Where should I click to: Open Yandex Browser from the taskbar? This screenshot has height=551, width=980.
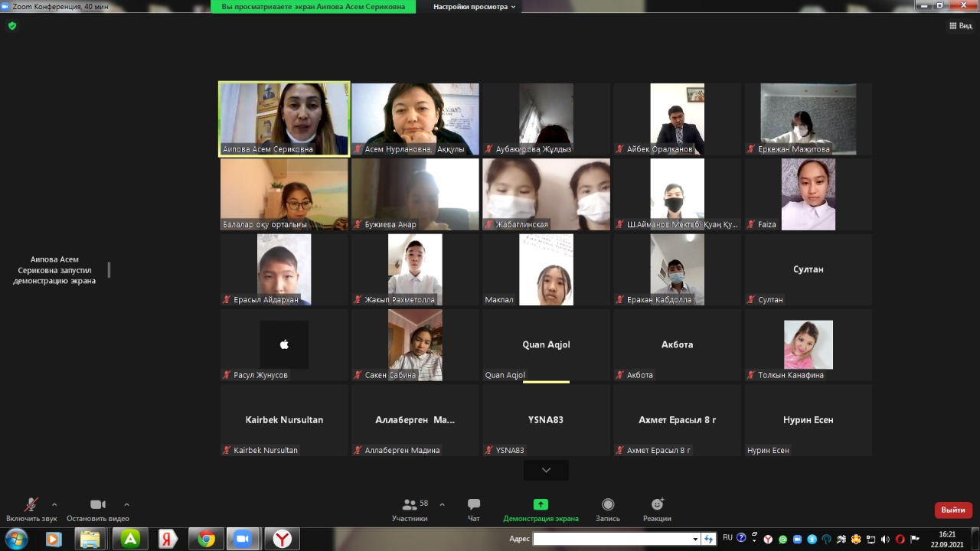pyautogui.click(x=283, y=539)
